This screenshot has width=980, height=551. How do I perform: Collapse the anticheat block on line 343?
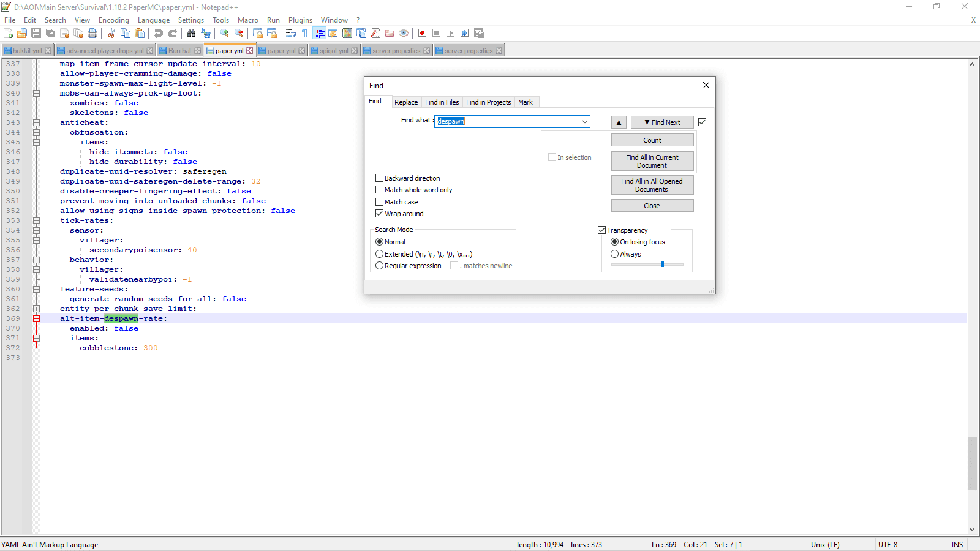click(x=36, y=122)
